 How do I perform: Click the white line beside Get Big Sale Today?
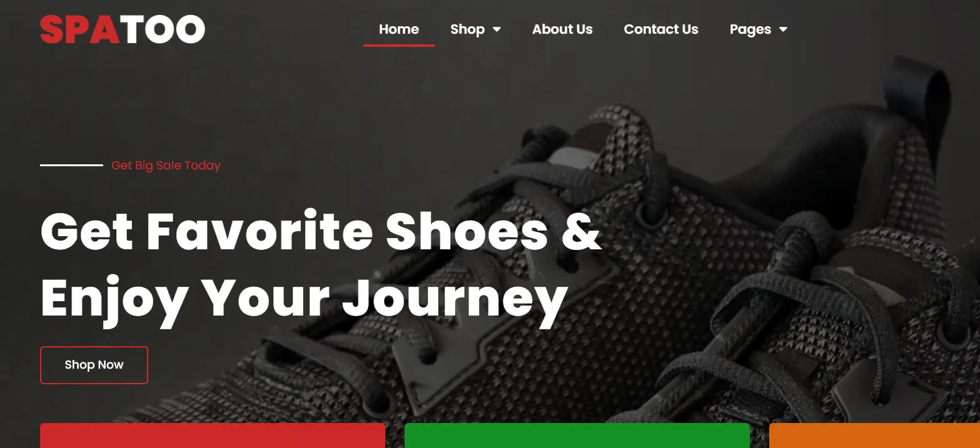point(71,165)
